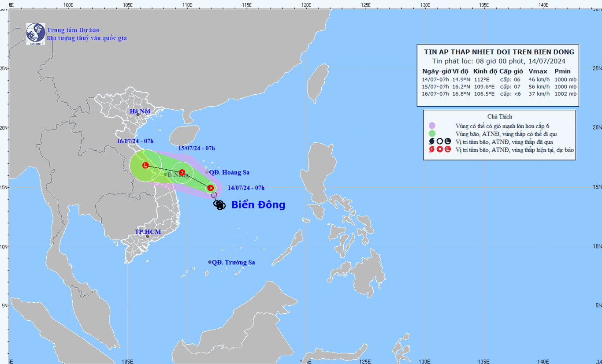Select the current depression center marker at 14/07
The image size is (602, 364).
[x=211, y=188]
